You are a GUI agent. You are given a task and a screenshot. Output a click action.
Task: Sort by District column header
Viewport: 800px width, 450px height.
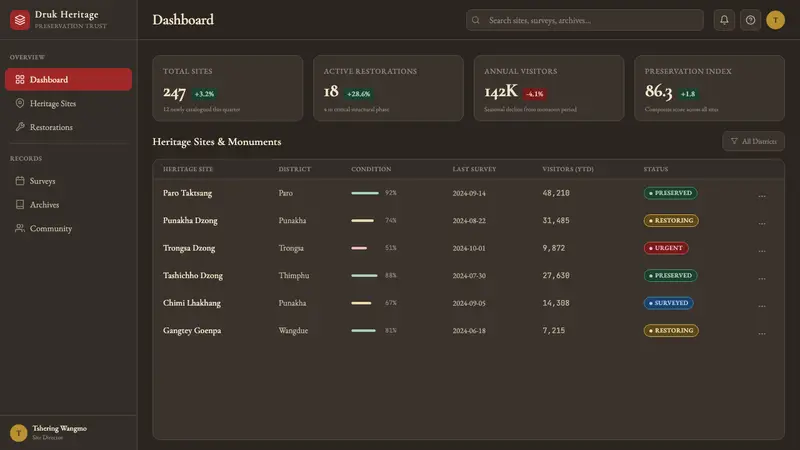[294, 169]
